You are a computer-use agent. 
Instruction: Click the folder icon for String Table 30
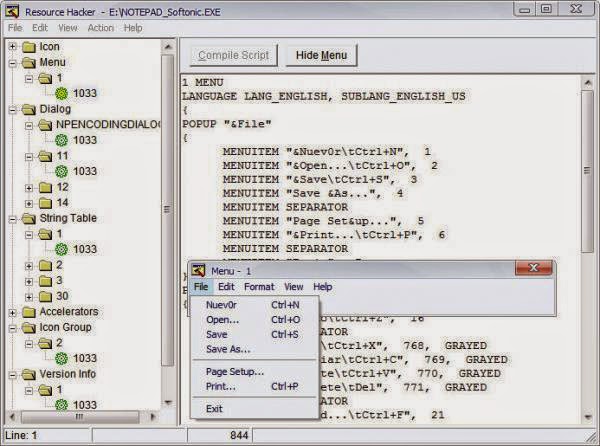[45, 296]
